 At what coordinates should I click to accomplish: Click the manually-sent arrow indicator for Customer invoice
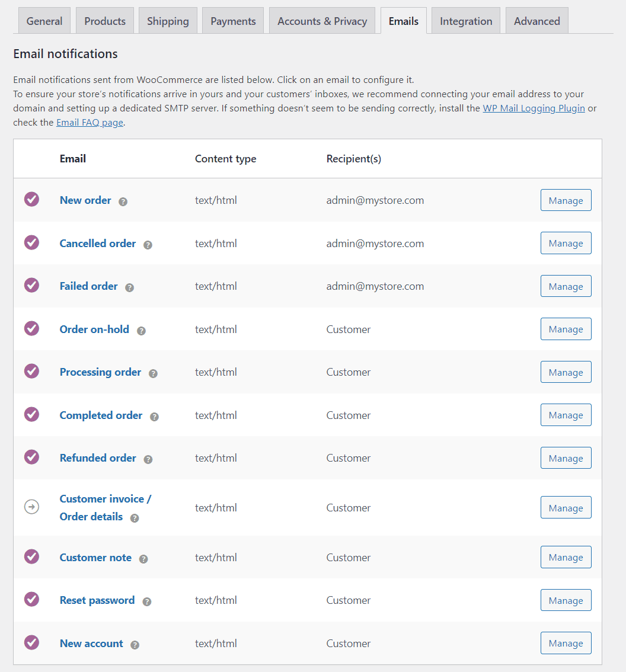click(x=31, y=507)
